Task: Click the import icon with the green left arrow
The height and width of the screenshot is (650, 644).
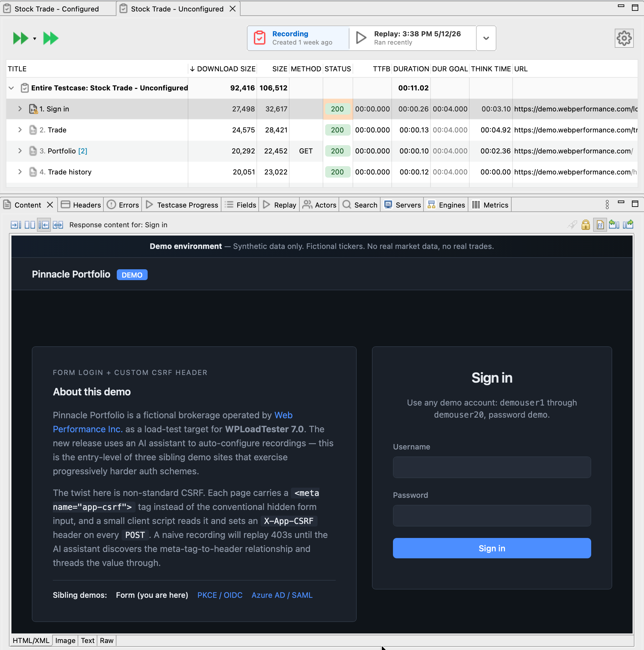Action: click(x=614, y=224)
